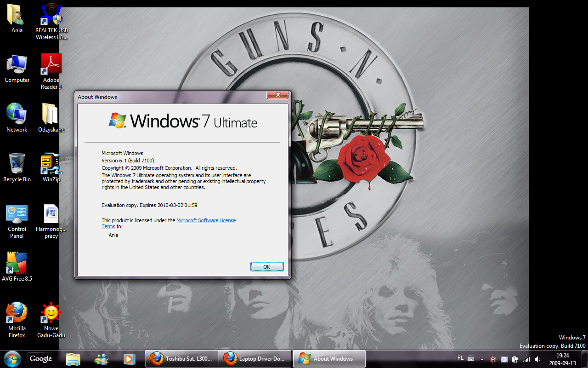The height and width of the screenshot is (368, 588).
Task: Open the volume speaker tray icon
Action: click(x=537, y=359)
